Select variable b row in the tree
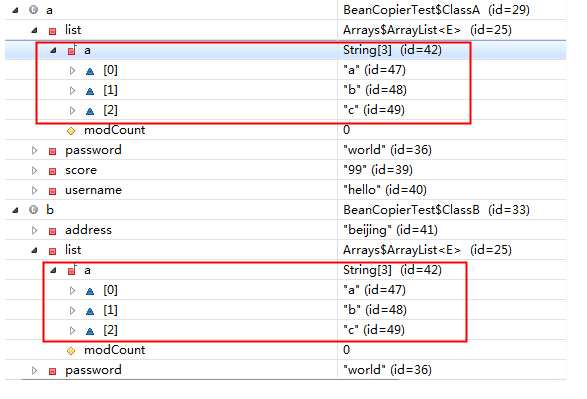587x399 pixels. 285,210
